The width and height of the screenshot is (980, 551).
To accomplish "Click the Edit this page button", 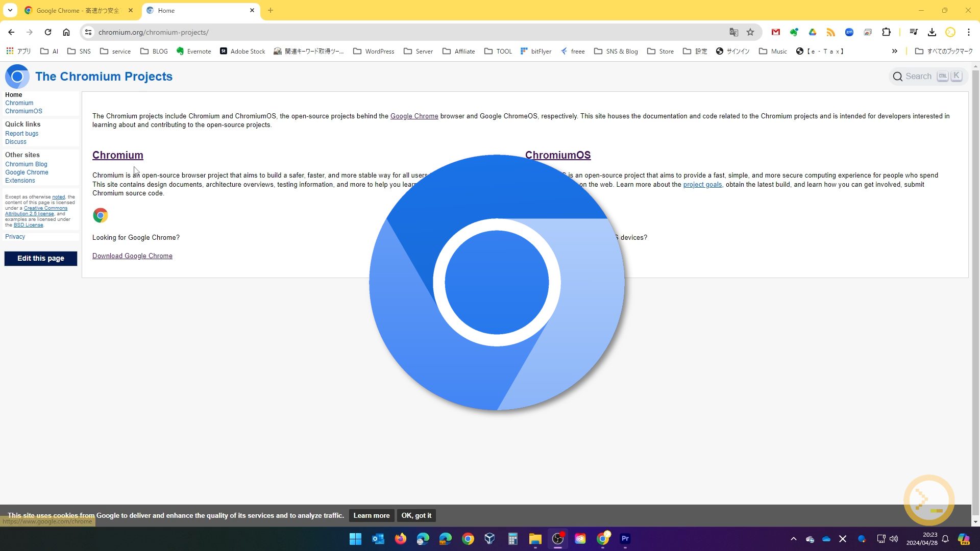I will tap(41, 259).
